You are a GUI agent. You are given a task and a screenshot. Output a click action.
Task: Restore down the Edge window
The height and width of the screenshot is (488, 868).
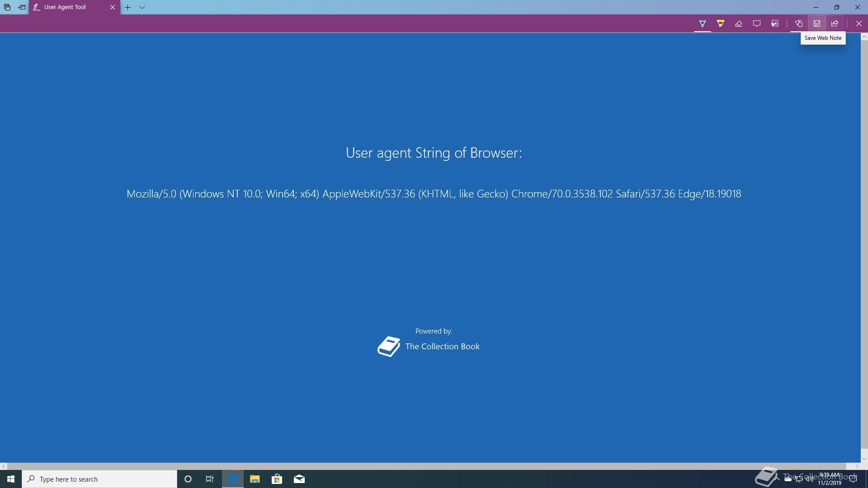836,7
